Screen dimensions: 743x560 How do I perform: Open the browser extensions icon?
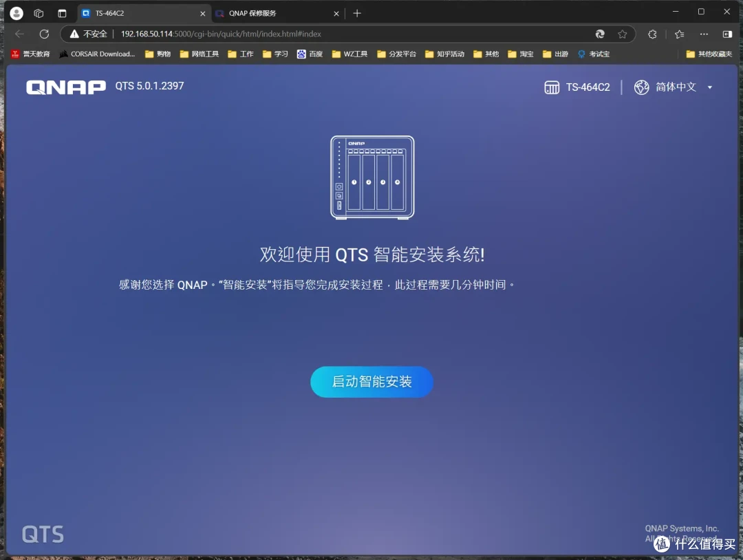pos(652,34)
